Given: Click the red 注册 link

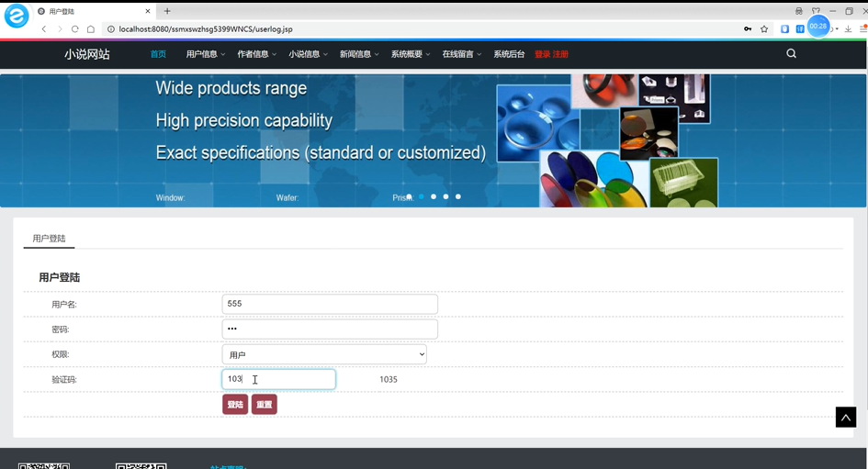Looking at the screenshot, I should pos(561,54).
